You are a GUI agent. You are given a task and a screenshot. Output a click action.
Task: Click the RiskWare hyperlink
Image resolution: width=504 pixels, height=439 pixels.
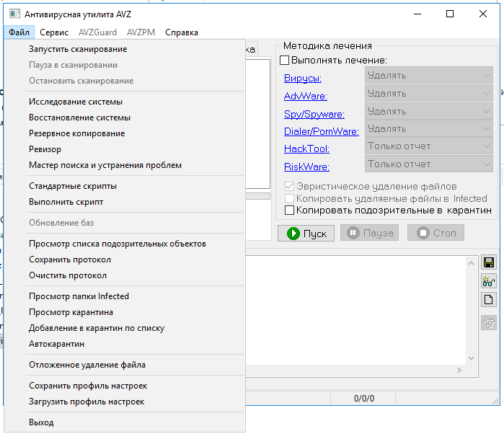coord(306,167)
